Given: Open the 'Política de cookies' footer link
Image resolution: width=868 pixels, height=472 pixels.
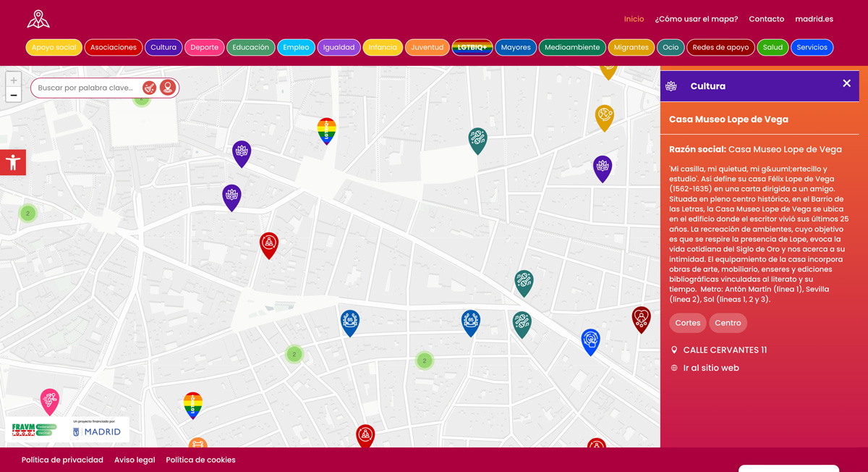Looking at the screenshot, I should [200, 460].
